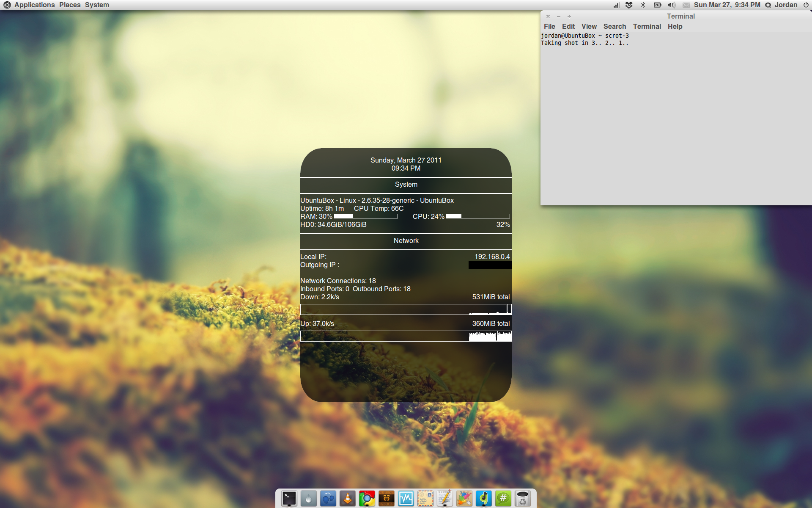Click the local IP '192.168.0.4'

(x=492, y=257)
